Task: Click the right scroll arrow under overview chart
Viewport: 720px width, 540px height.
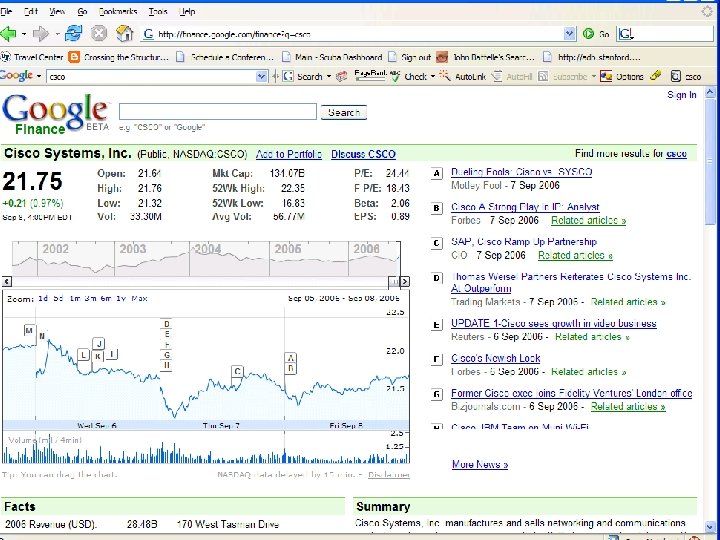Action: tap(405, 281)
